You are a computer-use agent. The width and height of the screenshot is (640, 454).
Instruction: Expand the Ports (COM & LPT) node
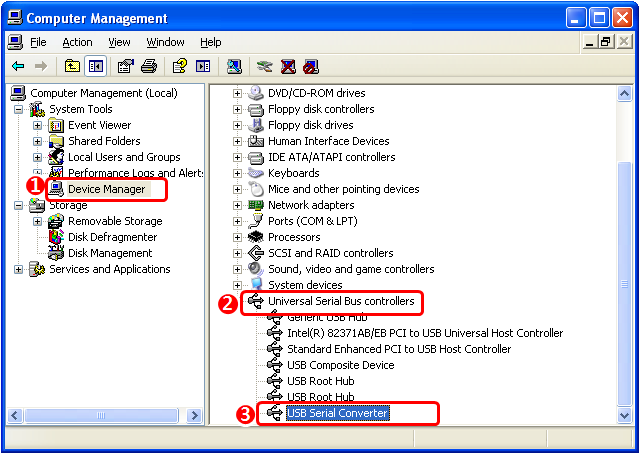click(238, 221)
